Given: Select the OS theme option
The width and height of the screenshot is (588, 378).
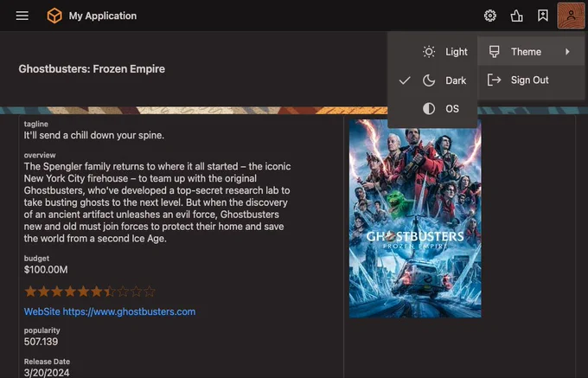Looking at the screenshot, I should (x=432, y=109).
